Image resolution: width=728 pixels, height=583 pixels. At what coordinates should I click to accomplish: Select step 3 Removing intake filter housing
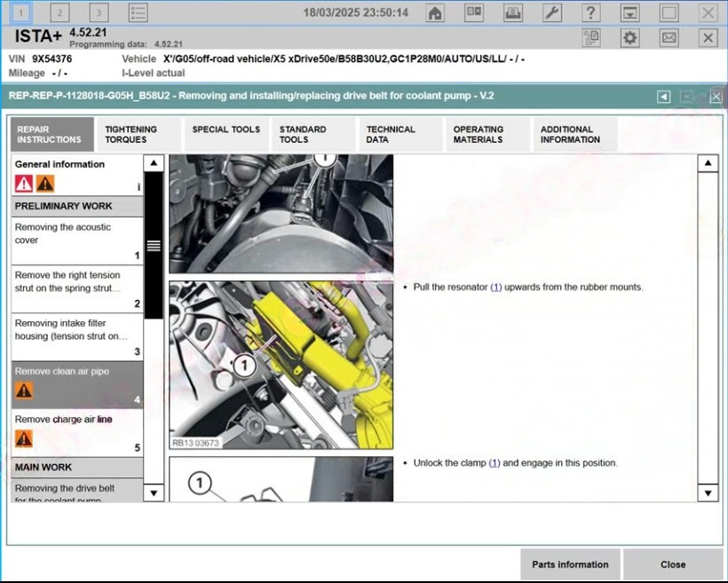coord(77,337)
